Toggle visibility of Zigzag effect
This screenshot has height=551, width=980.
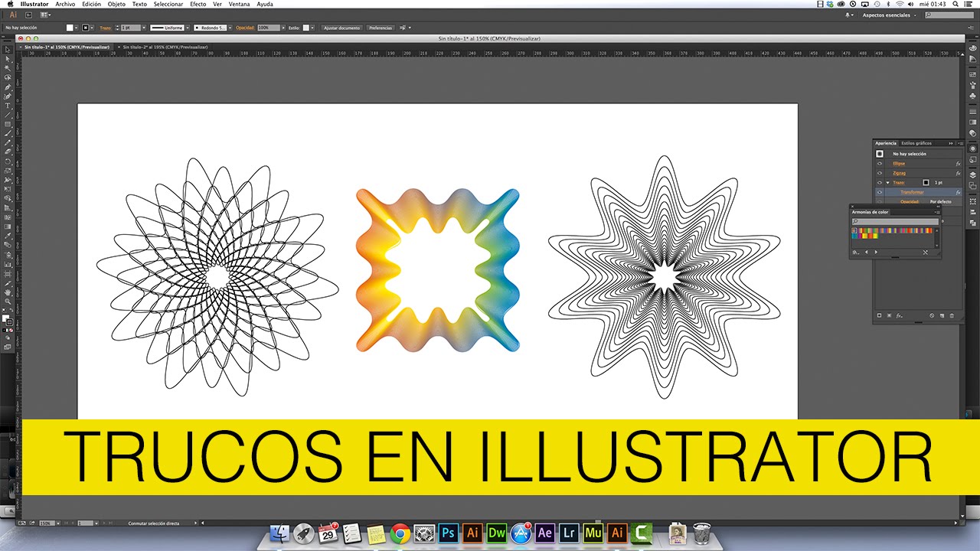click(x=880, y=173)
